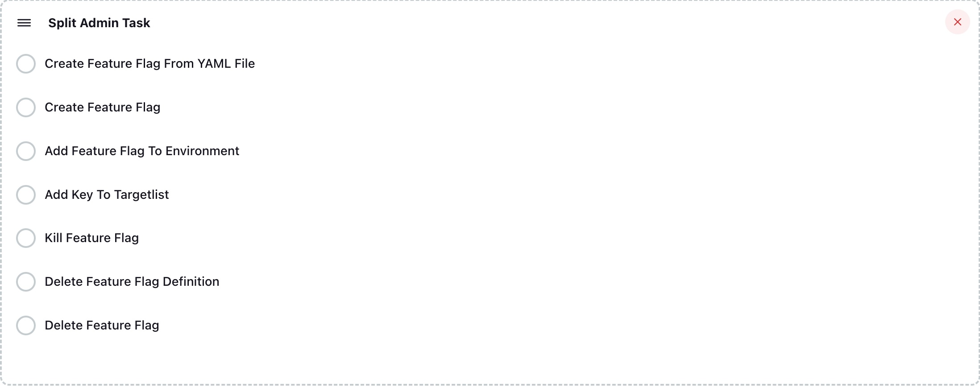Select the Create Feature Flag From YAML File radio button
This screenshot has width=980, height=387.
(26, 64)
